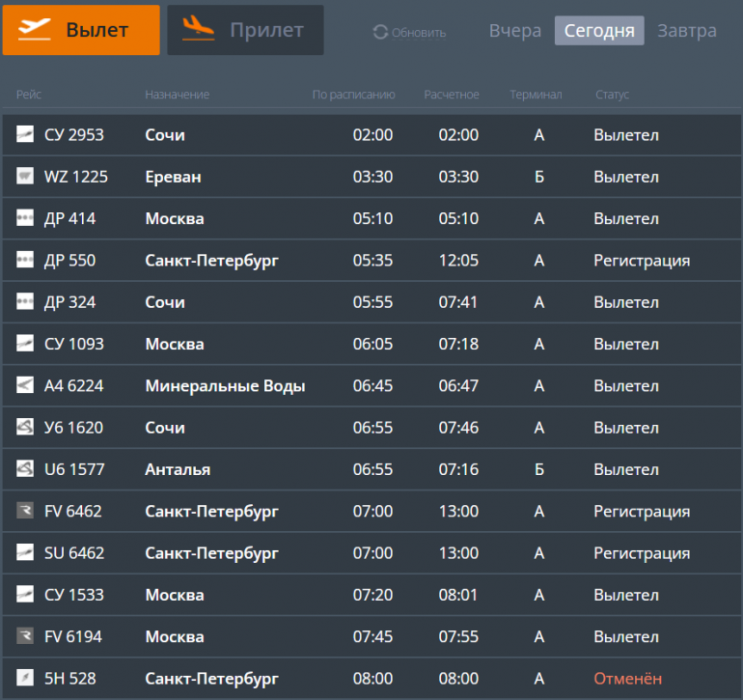Image resolution: width=743 pixels, height=700 pixels.
Task: Show flights for Вчера
Action: click(x=515, y=31)
